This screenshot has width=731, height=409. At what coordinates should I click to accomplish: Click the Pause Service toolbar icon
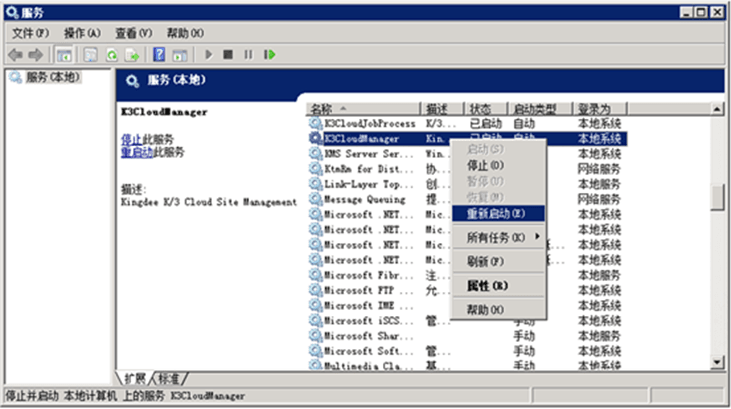(248, 55)
